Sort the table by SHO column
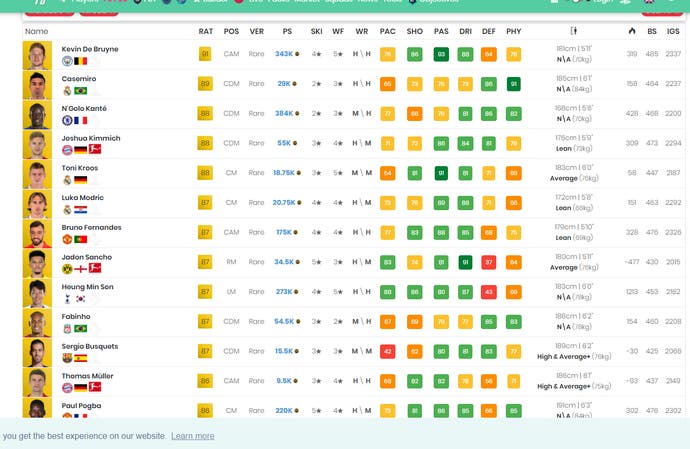Screen dimensions: 690x449 coord(415,31)
